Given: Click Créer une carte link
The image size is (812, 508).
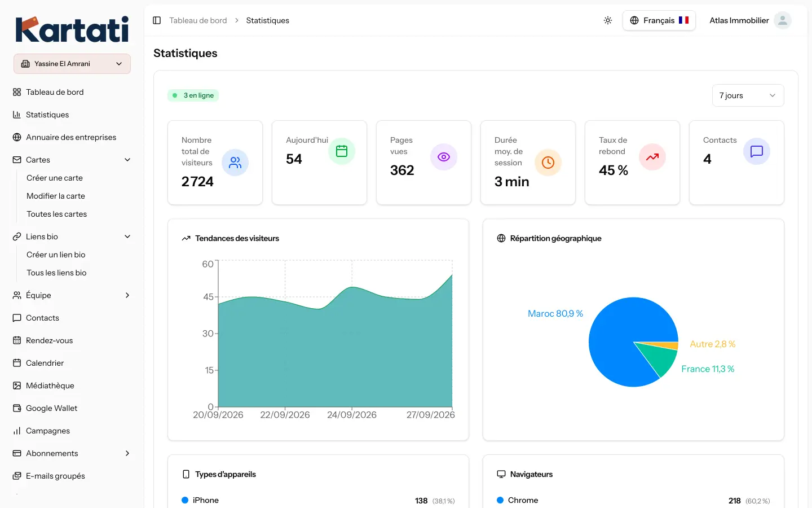Looking at the screenshot, I should tap(55, 178).
